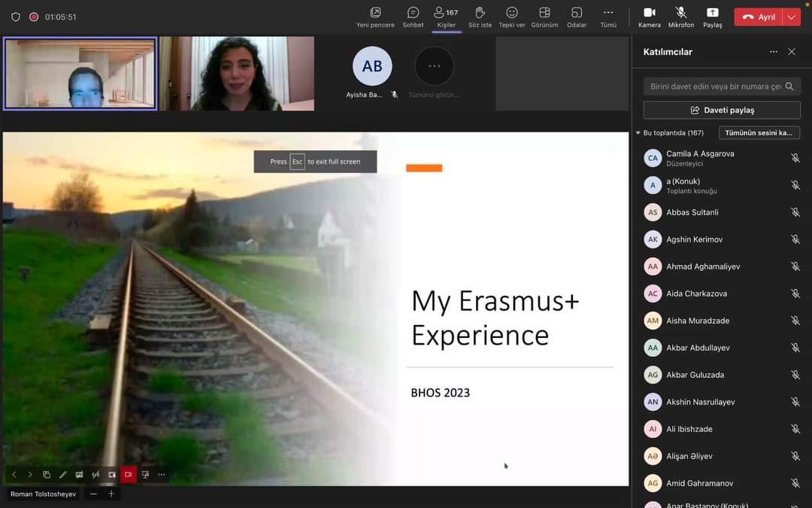The height and width of the screenshot is (508, 812).
Task: Open the Tepki ver reactions menu
Action: point(512,17)
